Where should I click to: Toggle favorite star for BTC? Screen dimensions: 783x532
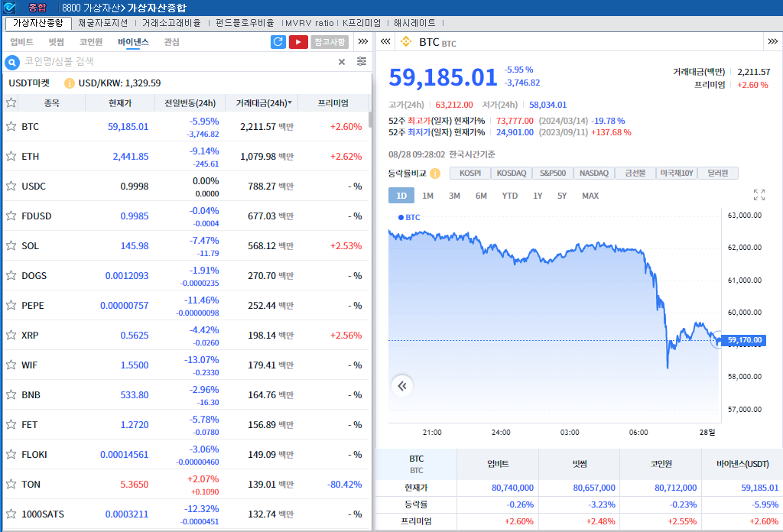11,126
